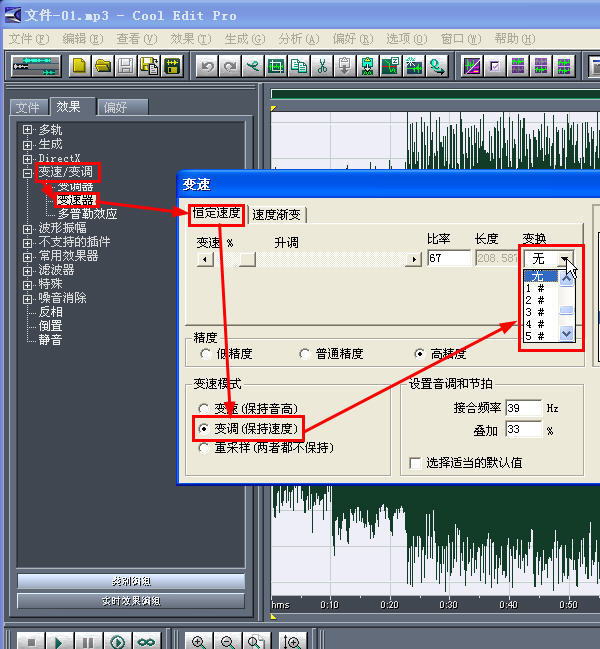Open the 分析(A) menu
Viewport: 600px width, 649px height.
click(x=299, y=39)
